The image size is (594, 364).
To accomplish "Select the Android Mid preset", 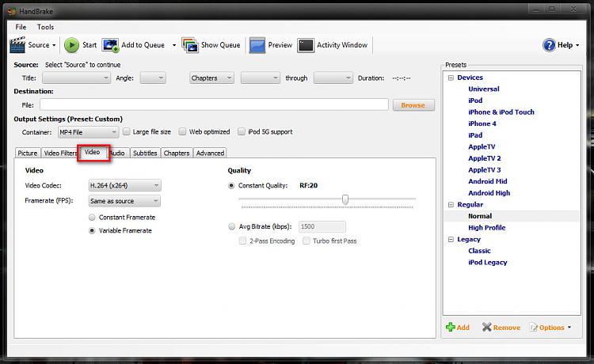I will click(488, 182).
